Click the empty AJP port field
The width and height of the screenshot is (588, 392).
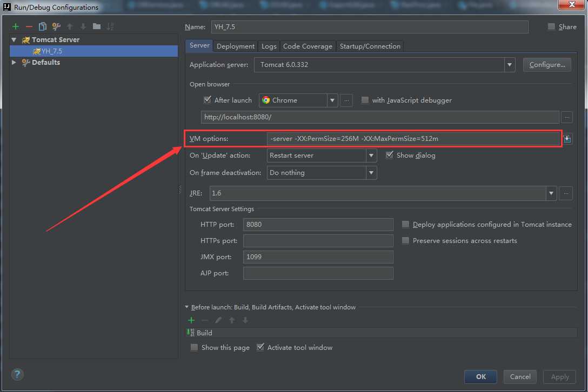318,273
